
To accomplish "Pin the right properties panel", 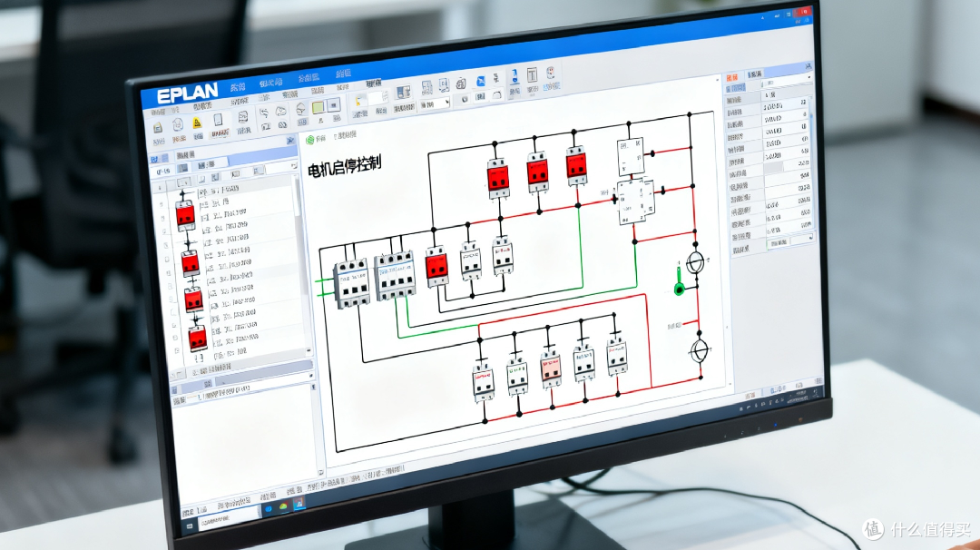I will 808,65.
